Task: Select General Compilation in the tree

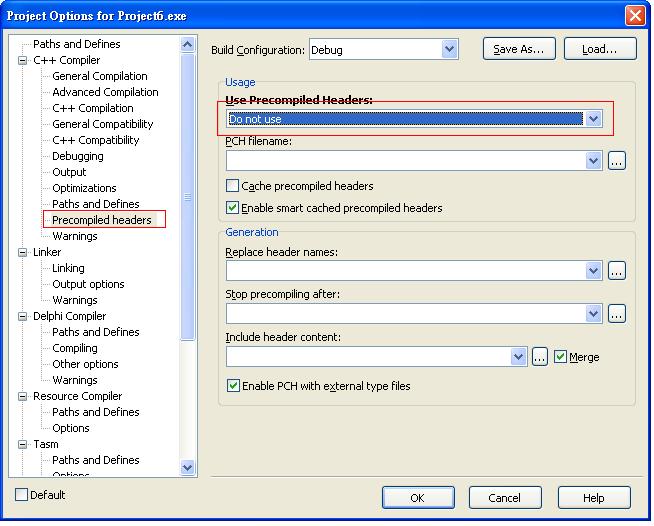Action: [100, 76]
